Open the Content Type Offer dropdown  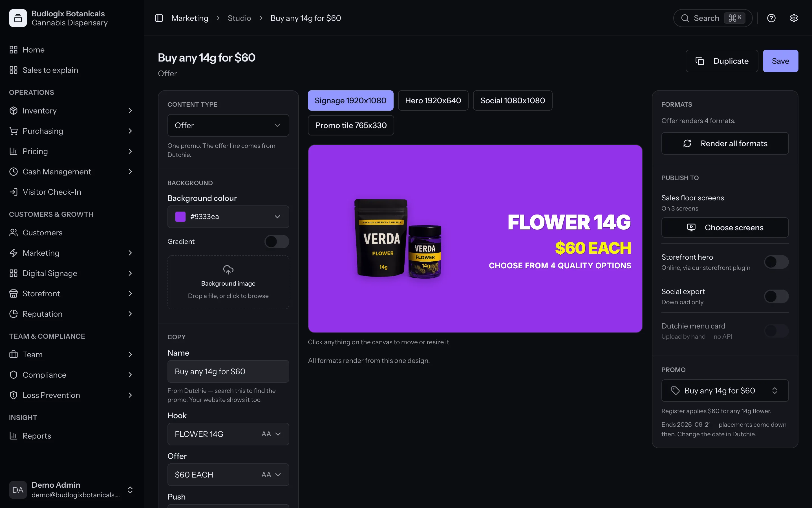pyautogui.click(x=228, y=125)
